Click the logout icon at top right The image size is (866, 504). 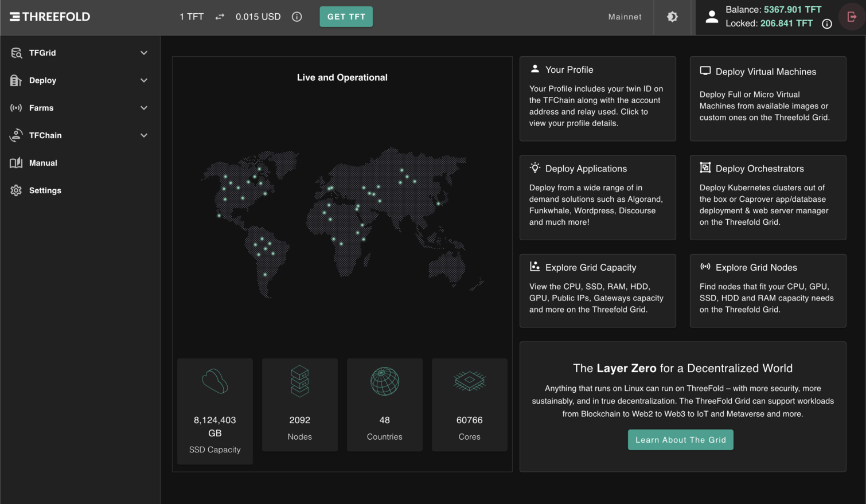tap(851, 17)
